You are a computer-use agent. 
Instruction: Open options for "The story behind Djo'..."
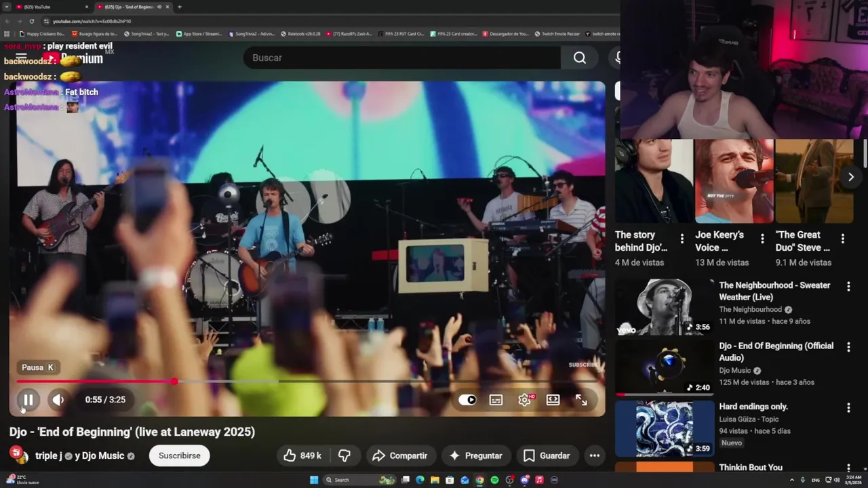[x=682, y=239]
